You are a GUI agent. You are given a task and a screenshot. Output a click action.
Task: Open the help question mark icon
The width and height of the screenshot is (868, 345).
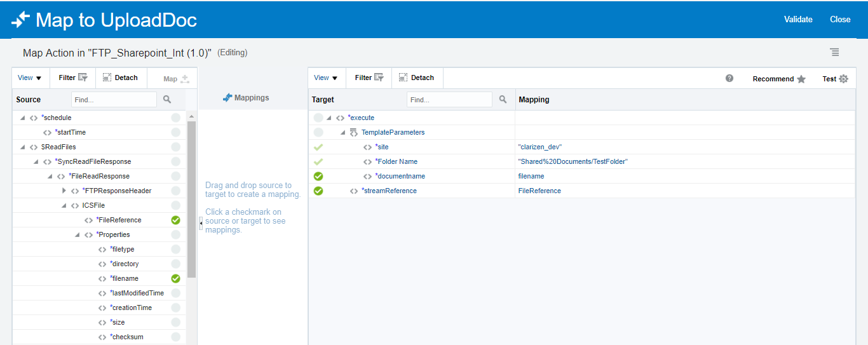729,78
